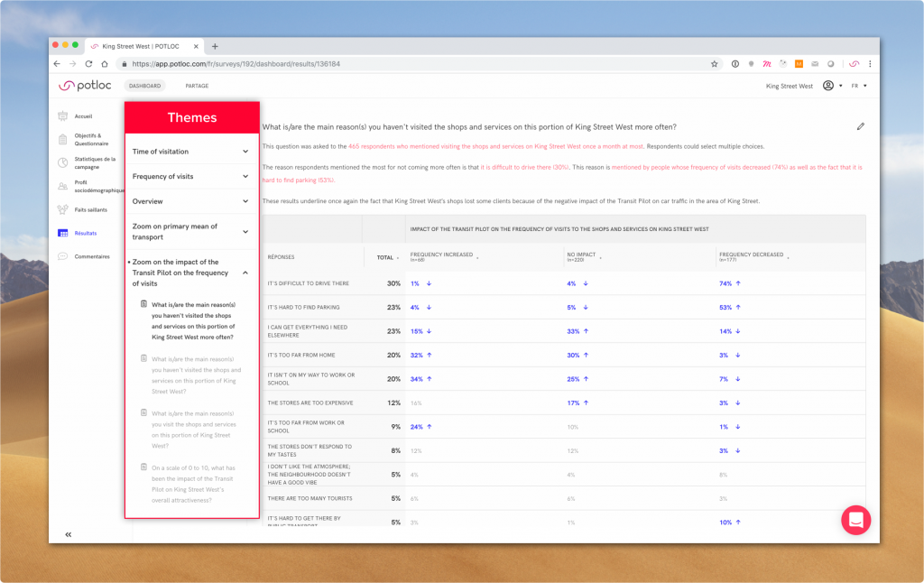This screenshot has height=583, width=924.
Task: Close the King Street West tab
Action: [x=196, y=46]
